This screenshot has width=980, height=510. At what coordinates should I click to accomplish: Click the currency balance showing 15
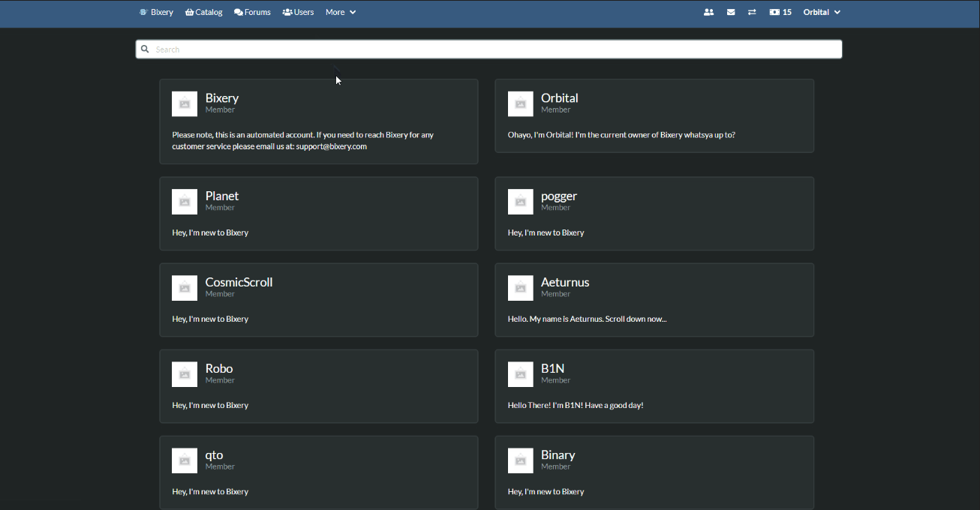[x=780, y=12]
